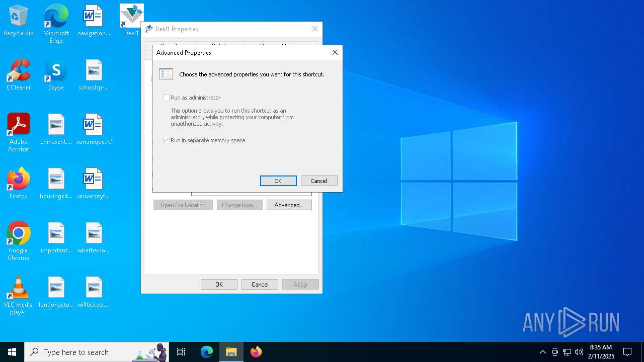Launch Firefox from the taskbar

256,352
